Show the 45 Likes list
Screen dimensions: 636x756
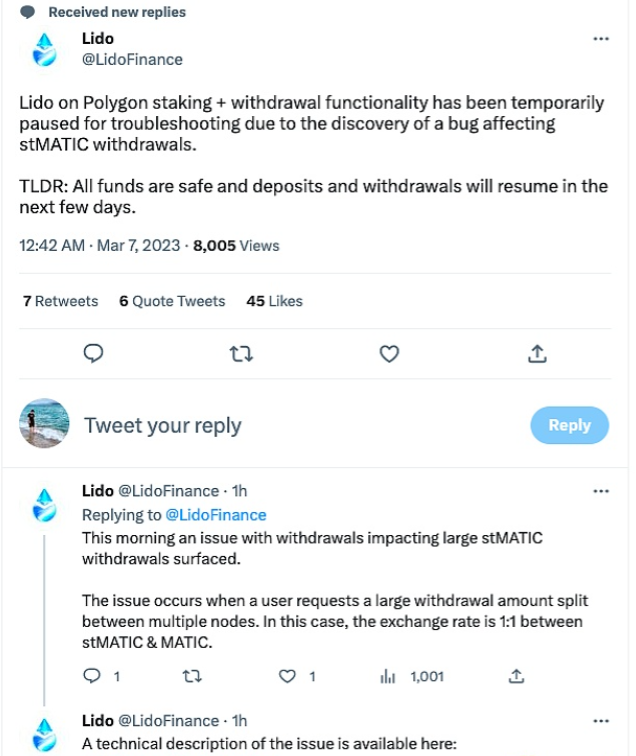(x=274, y=301)
